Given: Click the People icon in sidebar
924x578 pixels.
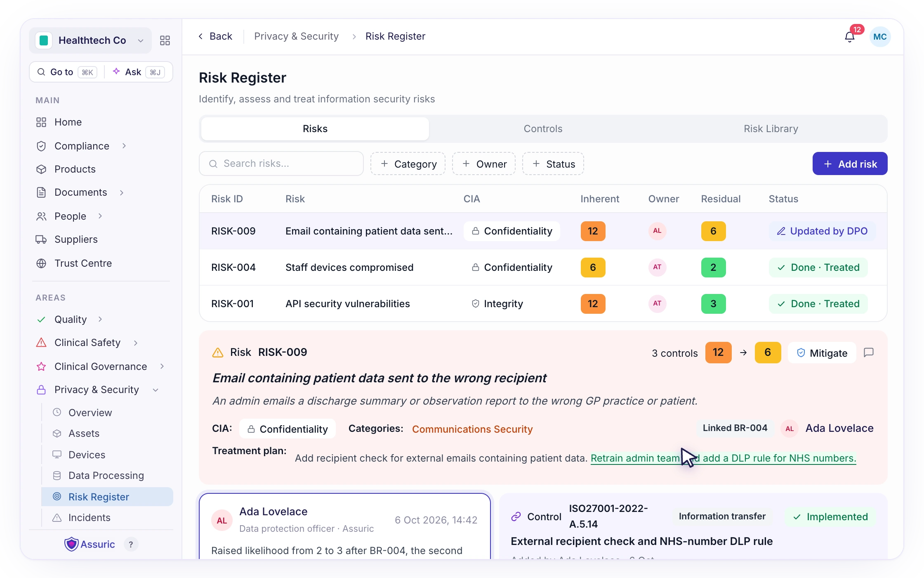Looking at the screenshot, I should tap(41, 216).
